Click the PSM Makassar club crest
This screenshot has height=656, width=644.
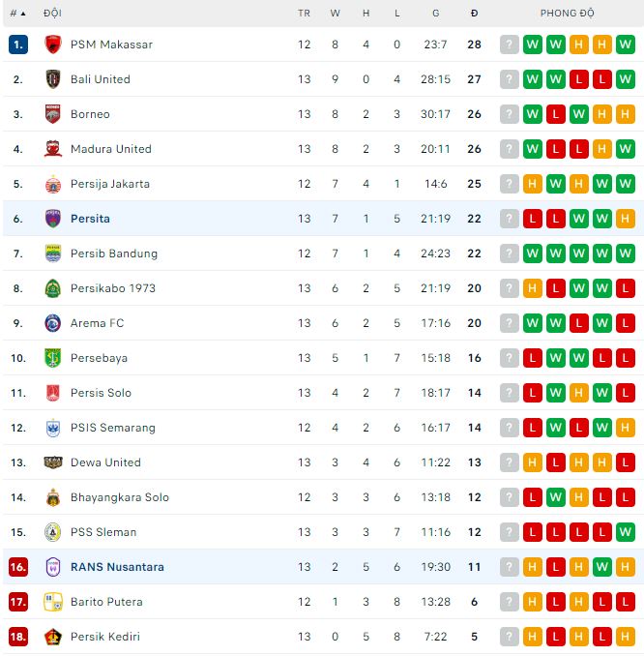pyautogui.click(x=53, y=45)
